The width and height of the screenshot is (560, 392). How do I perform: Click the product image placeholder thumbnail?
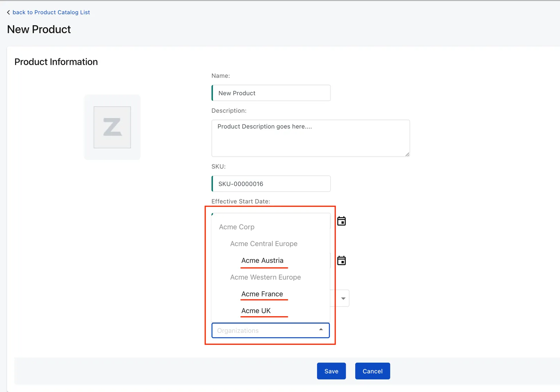(x=112, y=127)
